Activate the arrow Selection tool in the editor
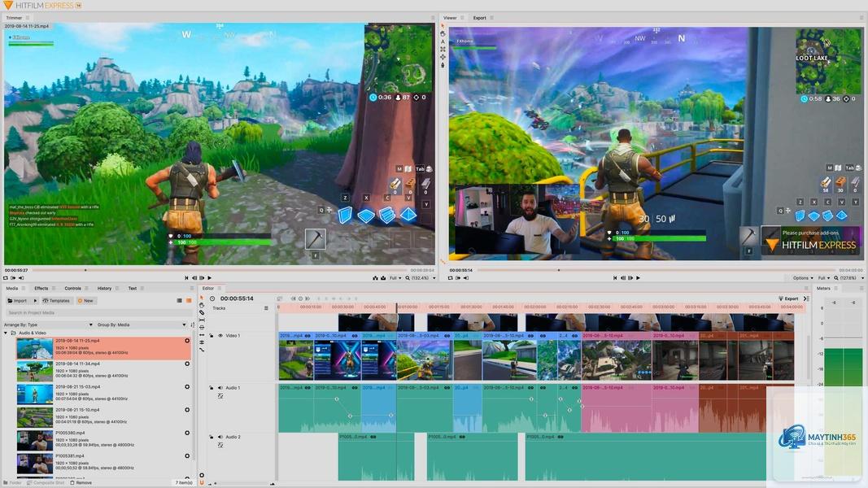Image resolution: width=868 pixels, height=488 pixels. [202, 297]
